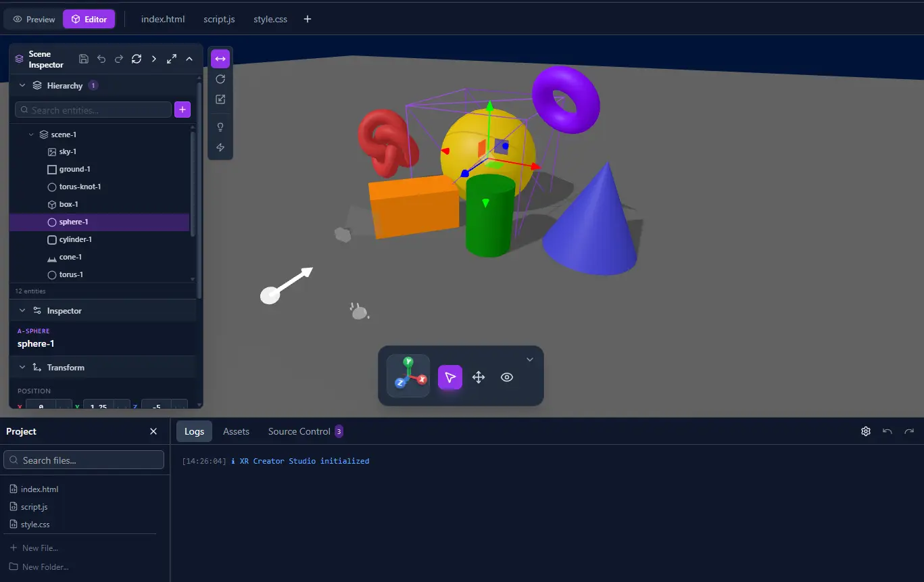Screen dimensions: 924x582
Task: Collapse the scene-1 tree node
Action: 31,135
